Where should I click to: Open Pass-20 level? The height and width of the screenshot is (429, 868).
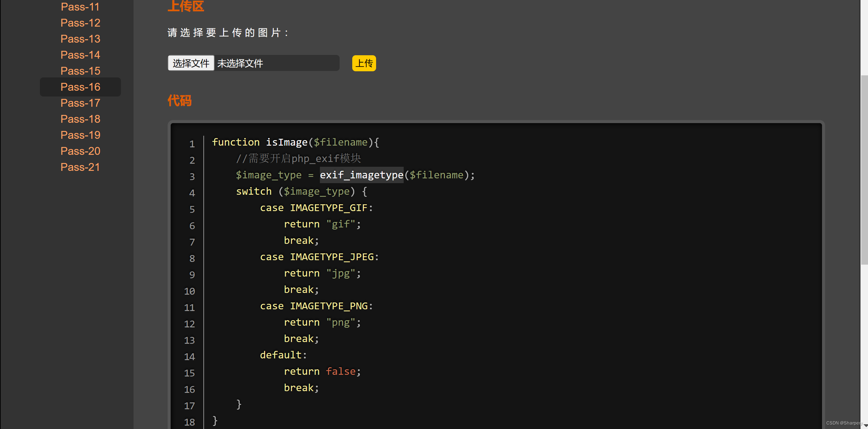coord(80,151)
